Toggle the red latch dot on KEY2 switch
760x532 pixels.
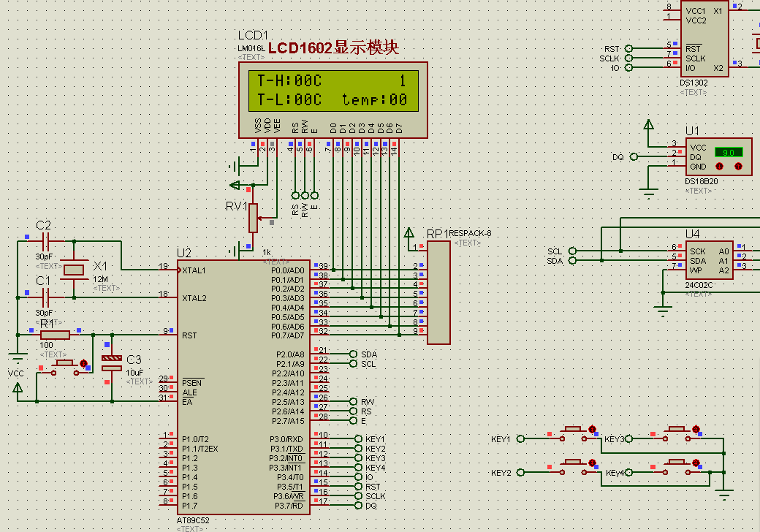coord(592,463)
